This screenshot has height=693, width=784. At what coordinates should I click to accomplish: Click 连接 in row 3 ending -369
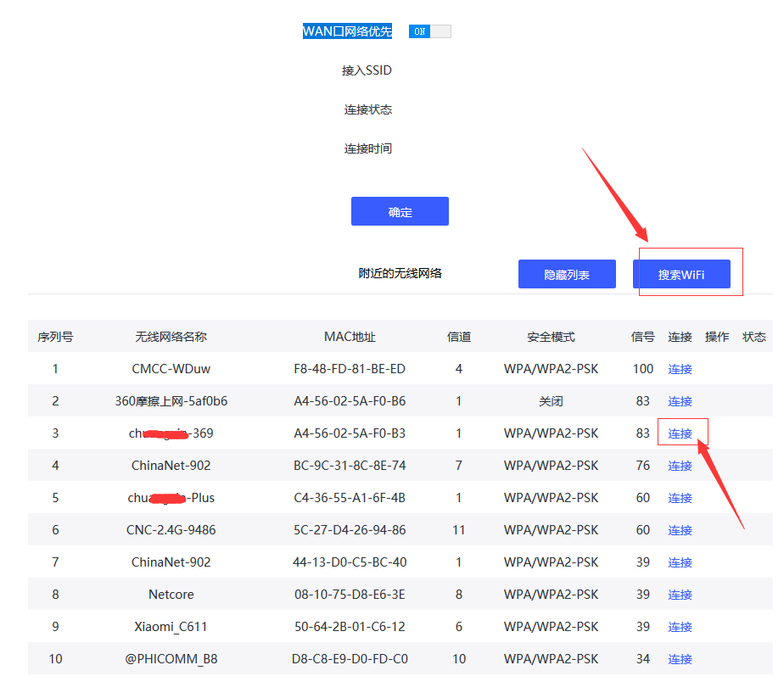[680, 433]
